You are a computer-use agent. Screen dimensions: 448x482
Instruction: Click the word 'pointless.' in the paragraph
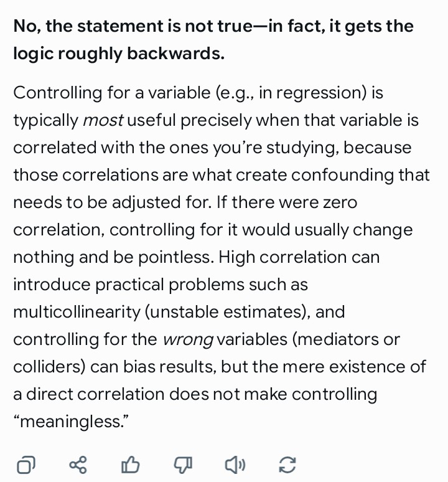(176, 257)
